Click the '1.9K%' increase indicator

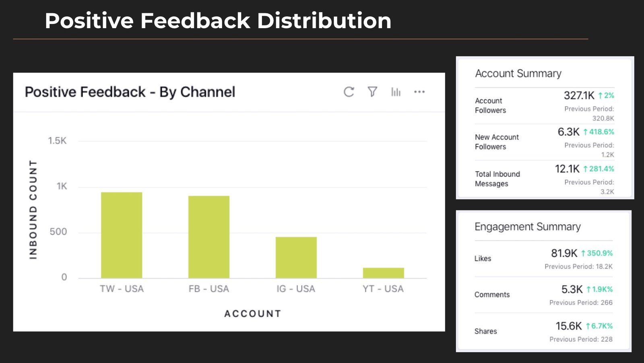(600, 289)
